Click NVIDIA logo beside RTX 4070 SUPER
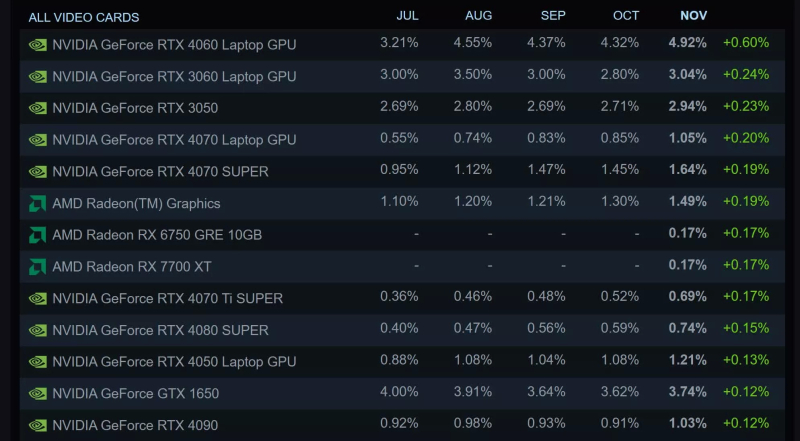 pyautogui.click(x=38, y=172)
